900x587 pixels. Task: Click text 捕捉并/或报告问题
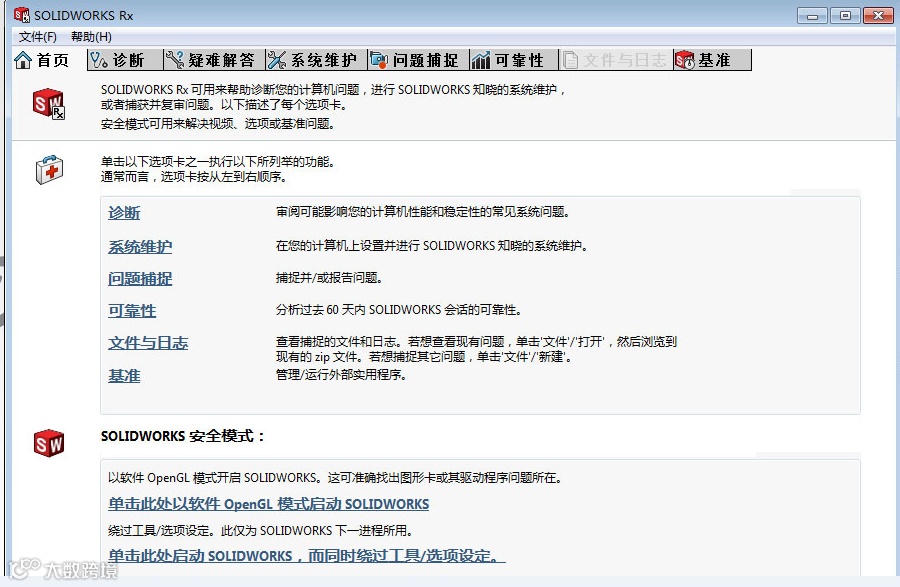(329, 278)
